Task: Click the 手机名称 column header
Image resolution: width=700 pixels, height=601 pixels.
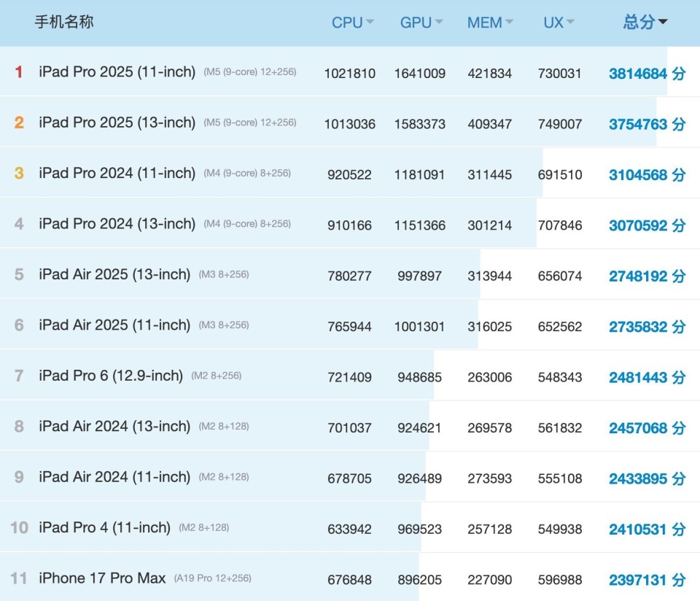Action: [64, 21]
